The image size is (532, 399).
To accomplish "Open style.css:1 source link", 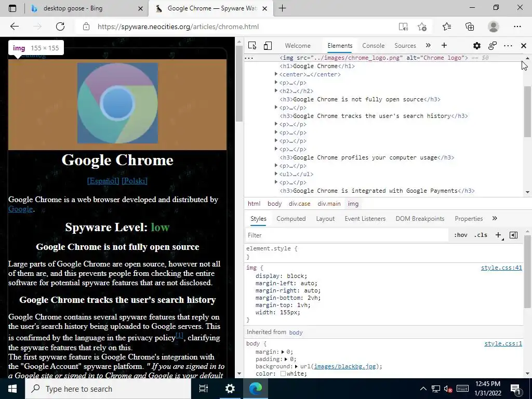I will click(503, 344).
